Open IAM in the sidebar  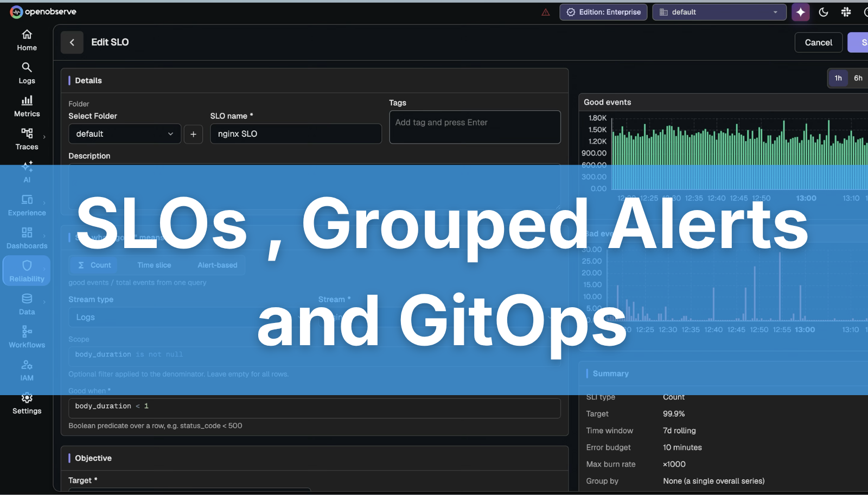(x=27, y=371)
